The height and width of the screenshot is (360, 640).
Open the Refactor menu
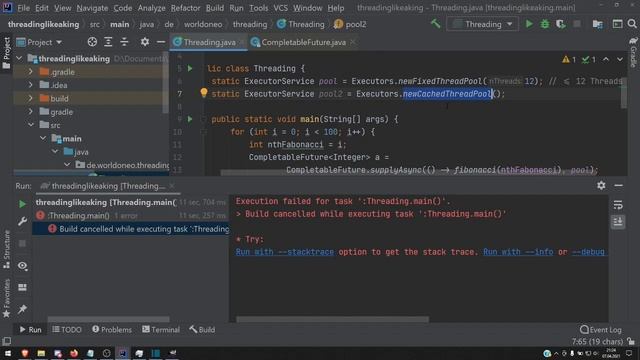[185, 8]
